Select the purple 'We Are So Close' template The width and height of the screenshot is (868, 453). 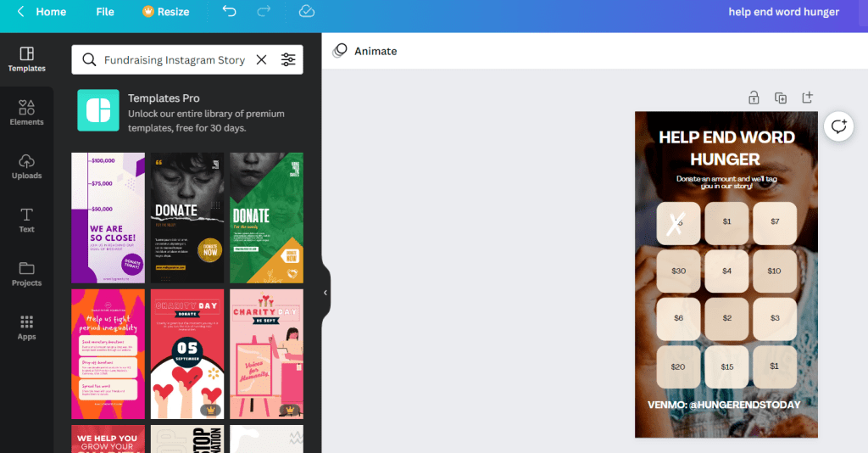[x=107, y=217]
